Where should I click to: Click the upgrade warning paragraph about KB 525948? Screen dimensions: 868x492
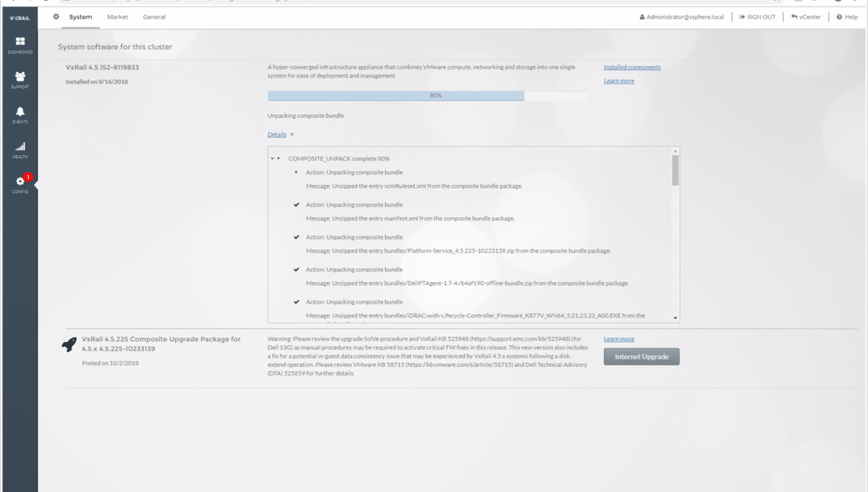(x=427, y=356)
